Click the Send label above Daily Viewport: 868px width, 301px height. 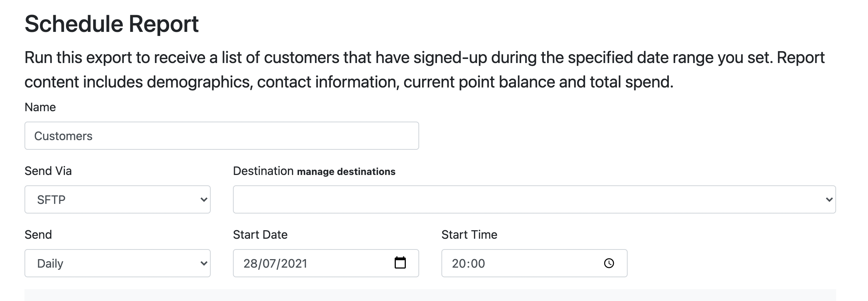pos(38,235)
